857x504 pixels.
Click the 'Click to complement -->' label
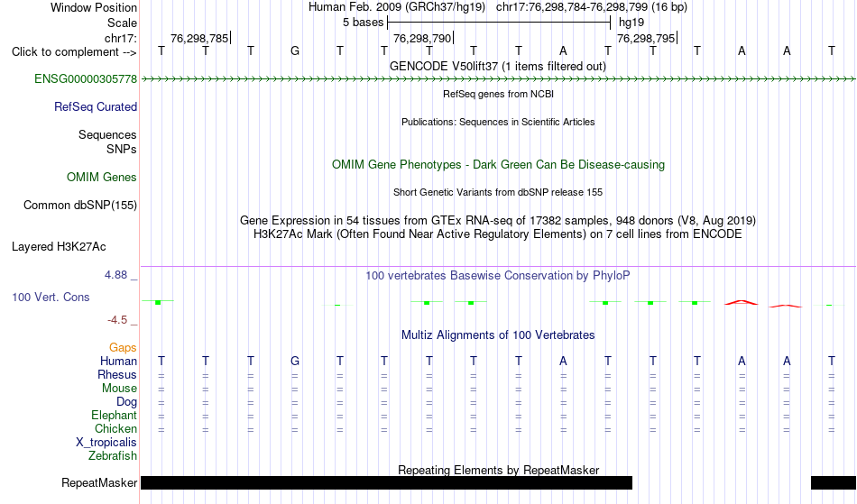coord(74,52)
